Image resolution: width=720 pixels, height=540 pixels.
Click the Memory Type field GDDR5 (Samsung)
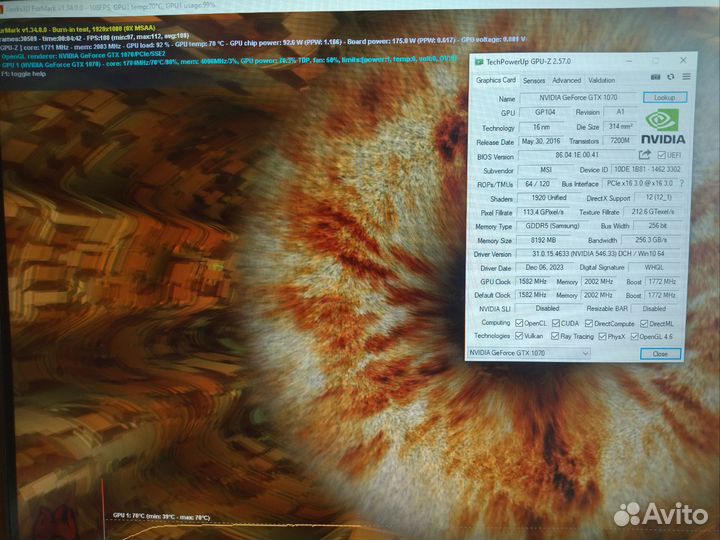pyautogui.click(x=552, y=226)
